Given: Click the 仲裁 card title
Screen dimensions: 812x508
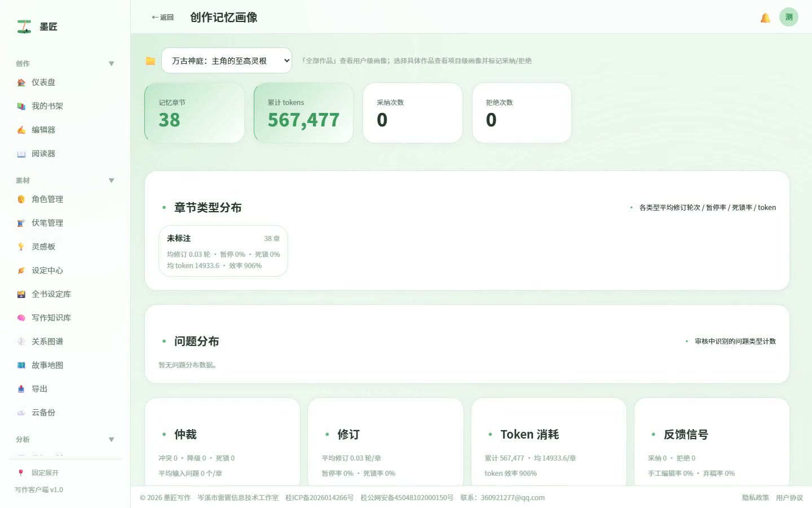Looking at the screenshot, I should pyautogui.click(x=186, y=435).
